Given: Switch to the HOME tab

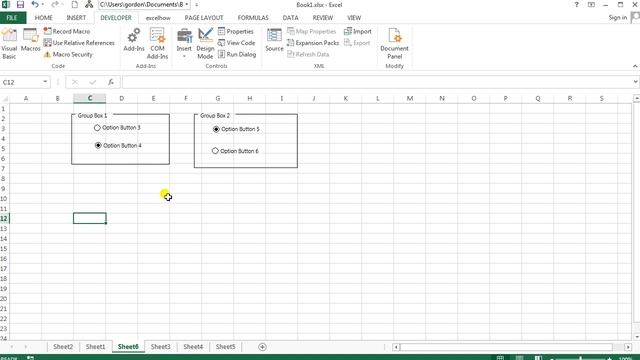Looking at the screenshot, I should (43, 18).
